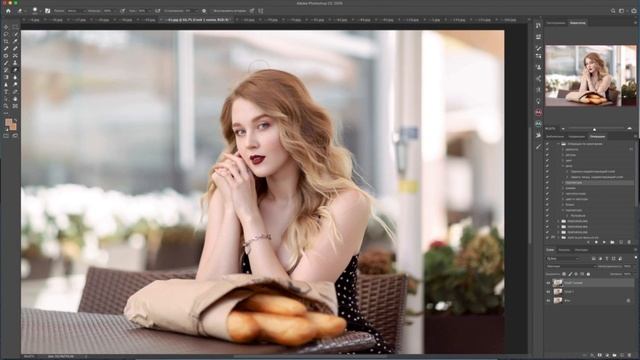Open the layer Opacity value dropdown
This screenshot has height=360, width=640.
(x=627, y=266)
